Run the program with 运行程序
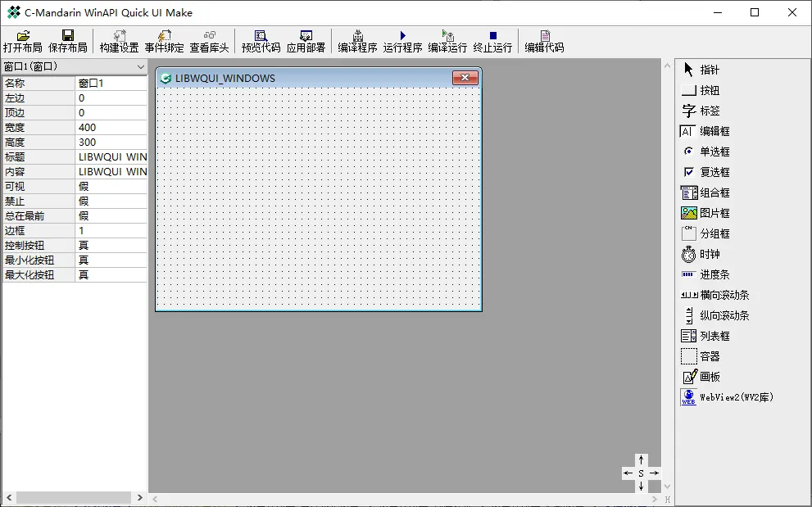Viewport: 812px width, 507px height. 402,36
